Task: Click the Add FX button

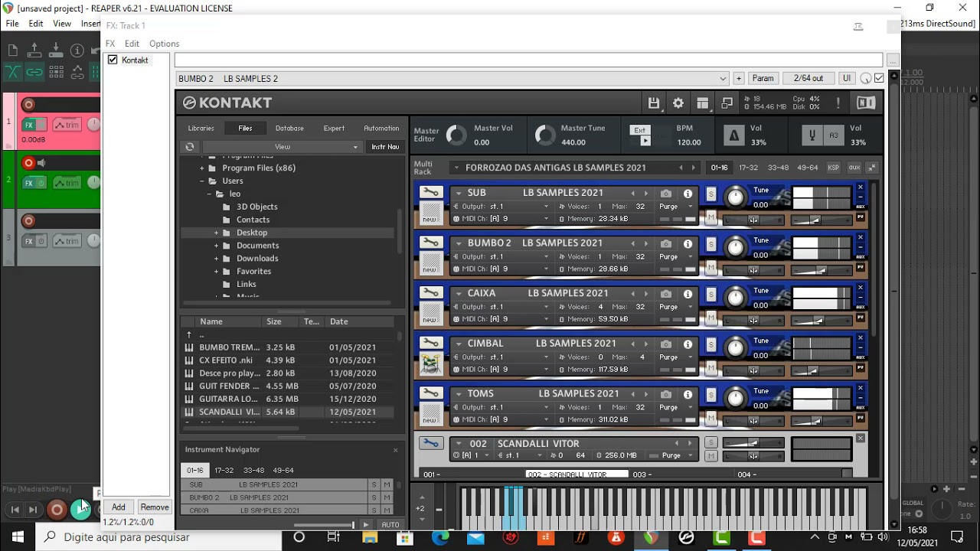Action: (x=119, y=507)
